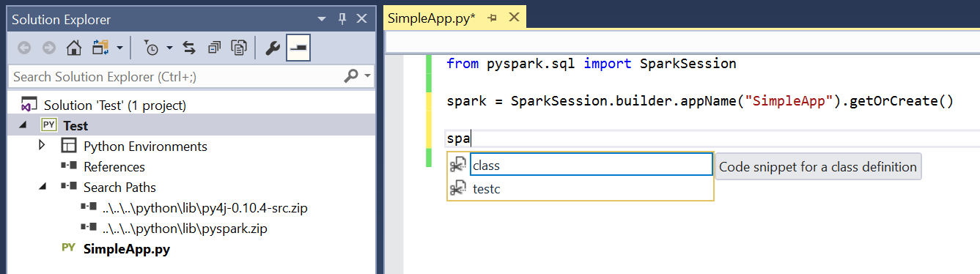Pin the SimpleApp.py tab
Image resolution: width=980 pixels, height=274 pixels.
pos(493,18)
